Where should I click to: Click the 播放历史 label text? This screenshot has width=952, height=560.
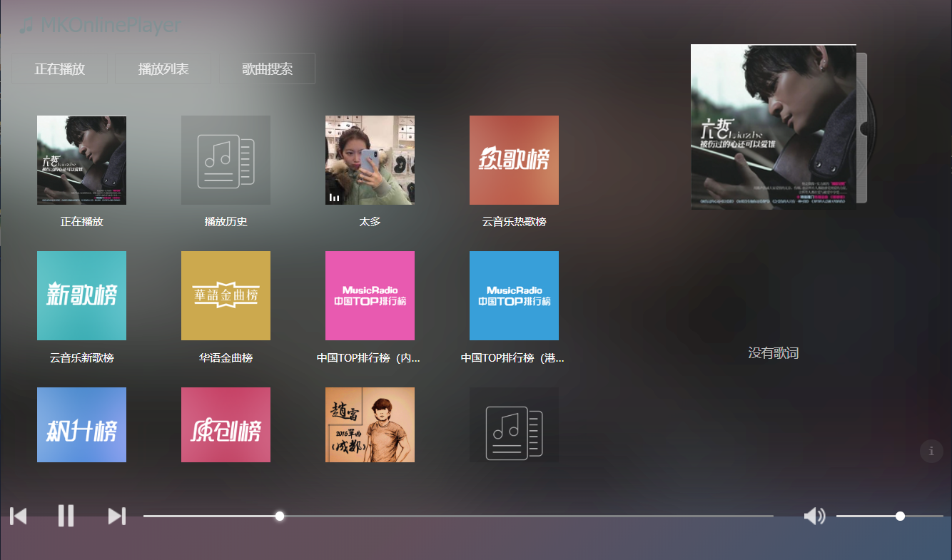226,222
